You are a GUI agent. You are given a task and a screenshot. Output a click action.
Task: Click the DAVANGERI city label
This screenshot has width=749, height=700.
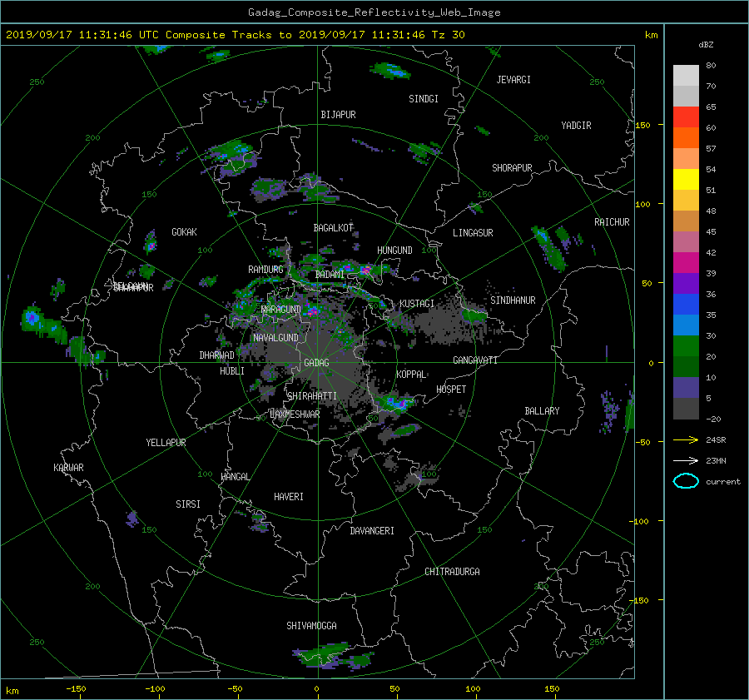pyautogui.click(x=372, y=531)
